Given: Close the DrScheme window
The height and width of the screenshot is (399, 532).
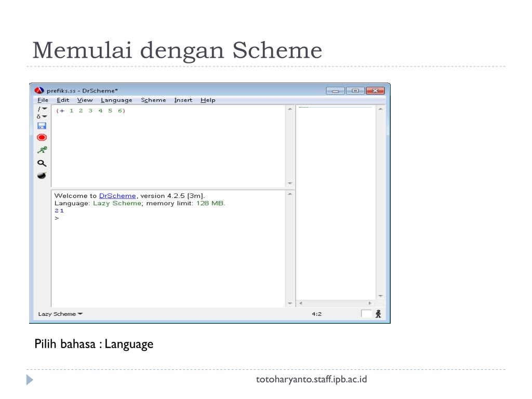Looking at the screenshot, I should pos(375,90).
